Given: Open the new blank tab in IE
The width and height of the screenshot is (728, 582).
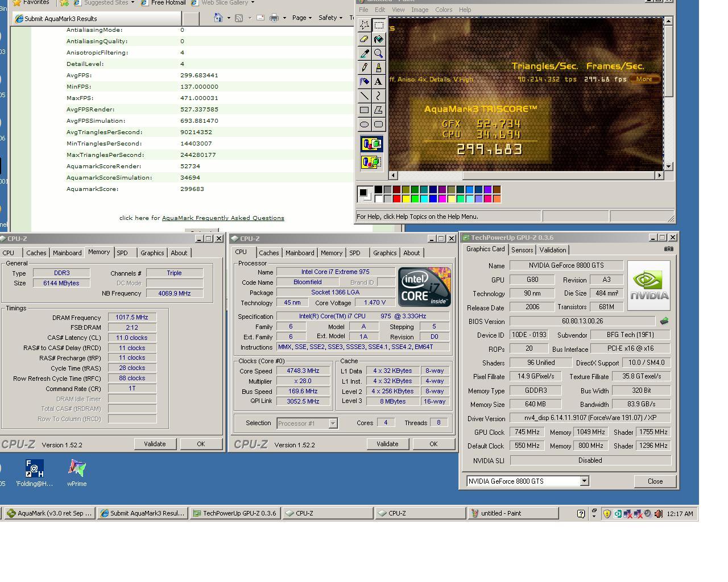Looking at the screenshot, I should coord(191,19).
